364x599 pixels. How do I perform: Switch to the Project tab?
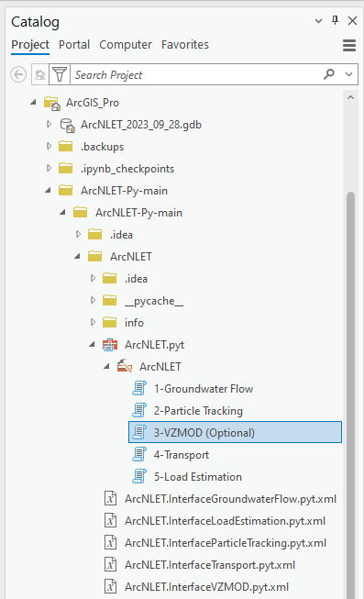(30, 45)
